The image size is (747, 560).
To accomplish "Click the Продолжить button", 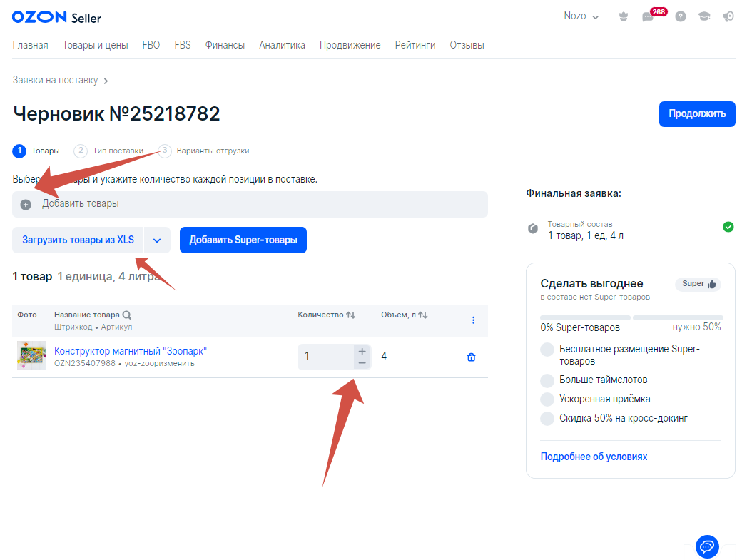I will [x=697, y=114].
